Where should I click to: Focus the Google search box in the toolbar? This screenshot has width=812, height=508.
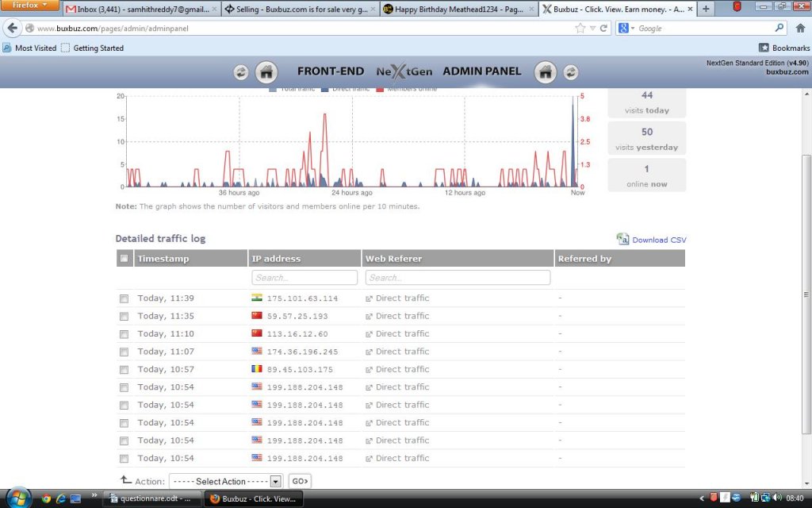click(x=704, y=28)
